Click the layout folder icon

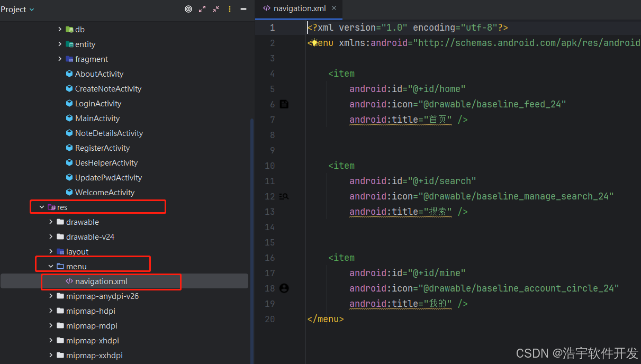click(x=60, y=252)
